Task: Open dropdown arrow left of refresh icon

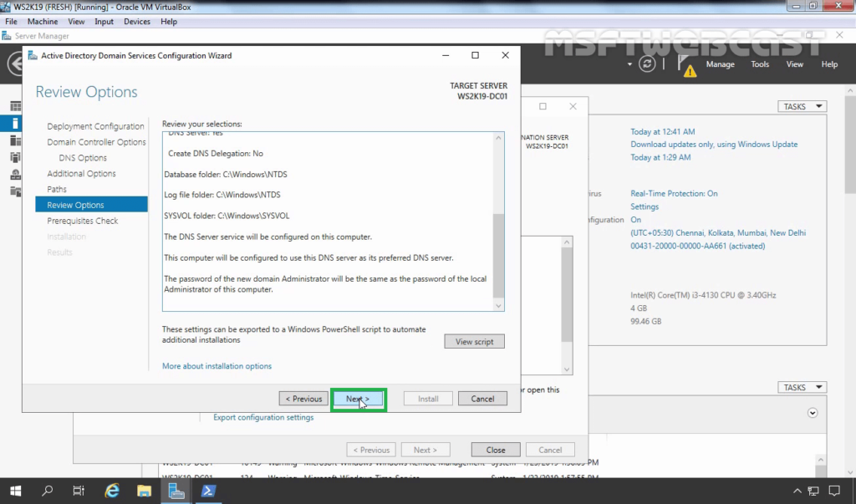Action: (x=629, y=64)
